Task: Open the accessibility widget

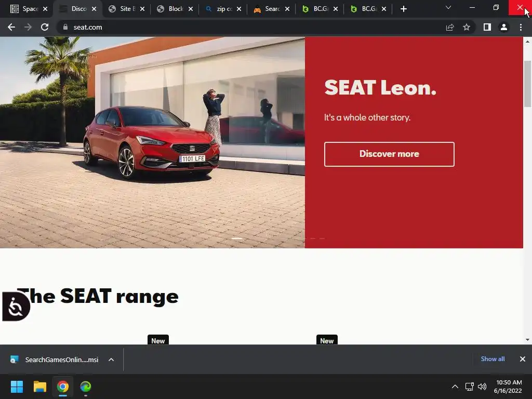Action: (x=16, y=307)
